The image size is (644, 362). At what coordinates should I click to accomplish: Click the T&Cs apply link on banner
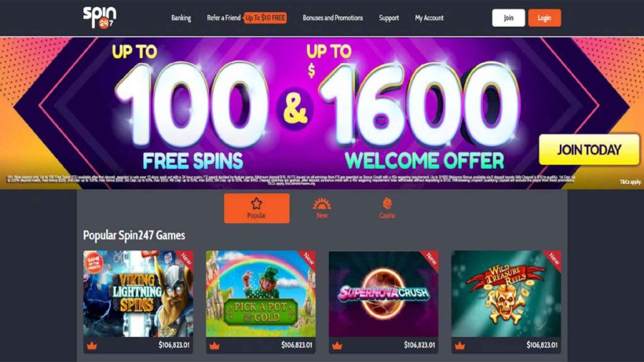631,182
